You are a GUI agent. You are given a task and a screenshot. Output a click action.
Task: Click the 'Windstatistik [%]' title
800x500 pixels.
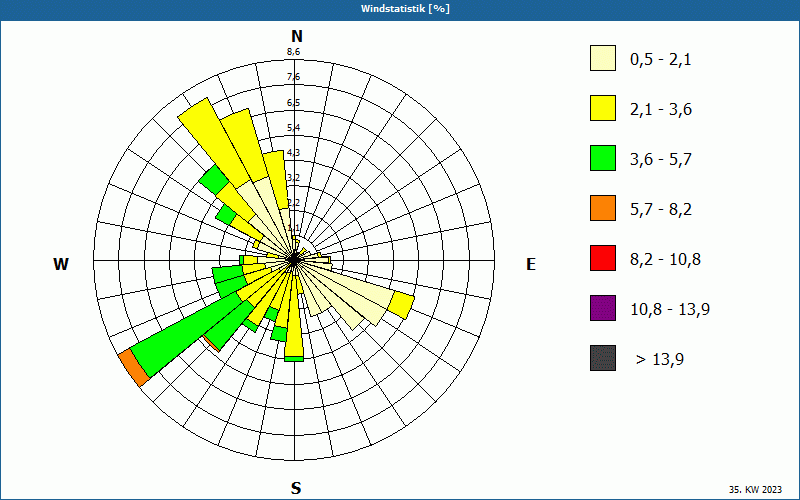[405, 9]
